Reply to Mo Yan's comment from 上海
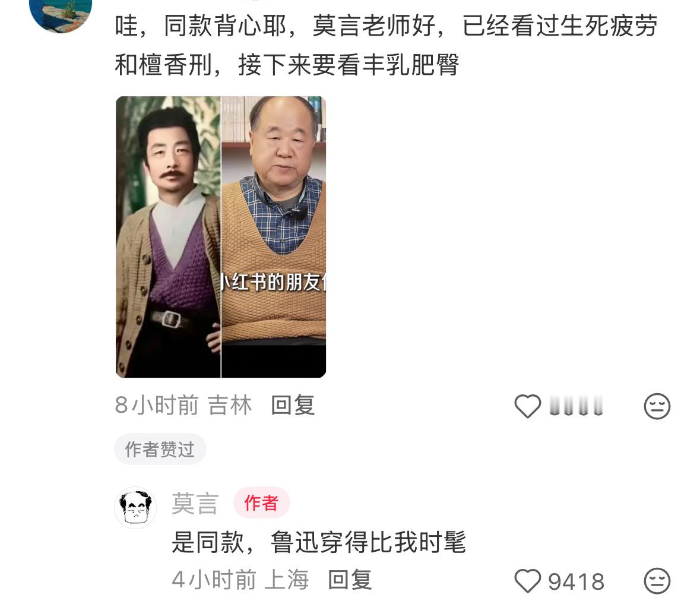Screen dimensions: 700x604 [x=350, y=580]
